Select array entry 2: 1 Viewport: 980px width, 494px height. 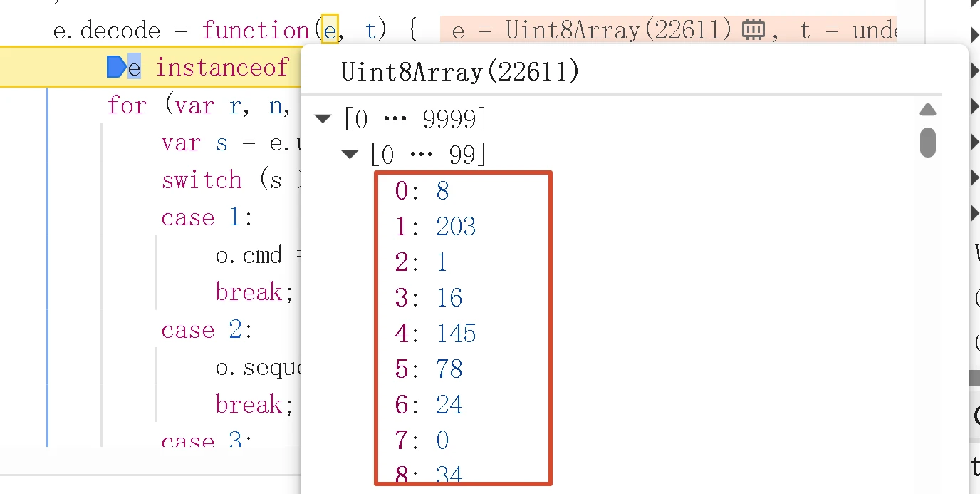421,262
